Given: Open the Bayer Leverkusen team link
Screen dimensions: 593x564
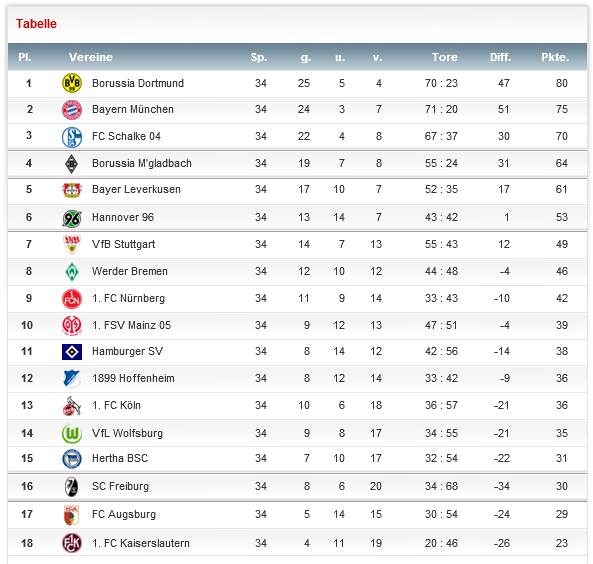Looking at the screenshot, I should click(x=137, y=190).
